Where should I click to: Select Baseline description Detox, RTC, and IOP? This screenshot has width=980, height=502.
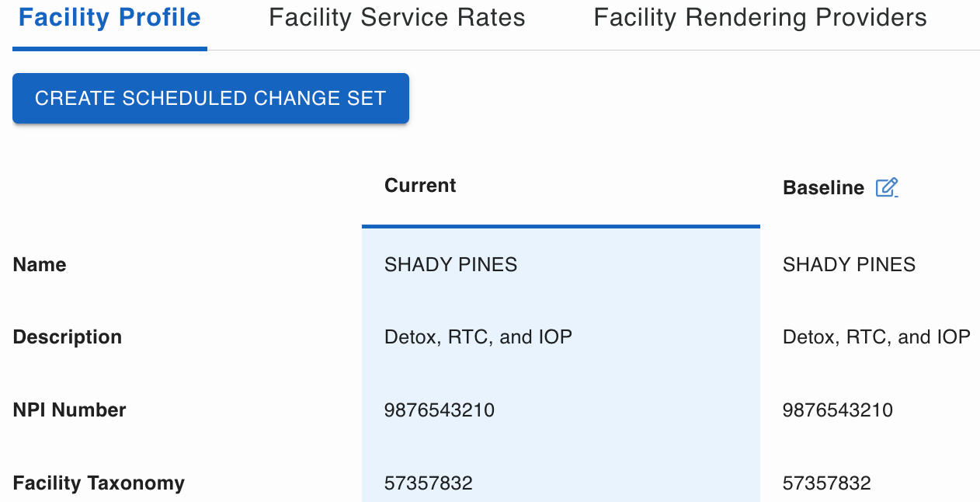click(876, 337)
